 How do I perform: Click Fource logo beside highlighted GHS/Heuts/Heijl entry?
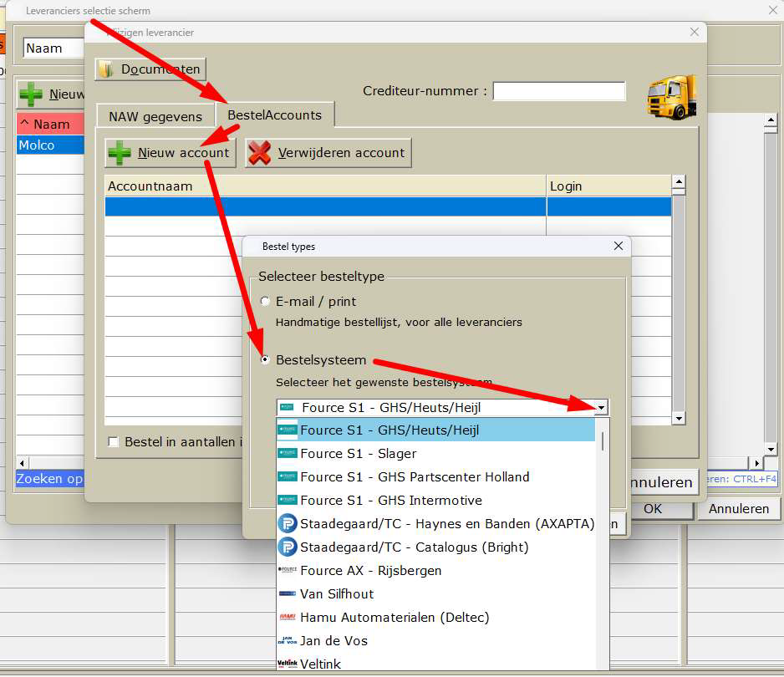click(x=288, y=430)
